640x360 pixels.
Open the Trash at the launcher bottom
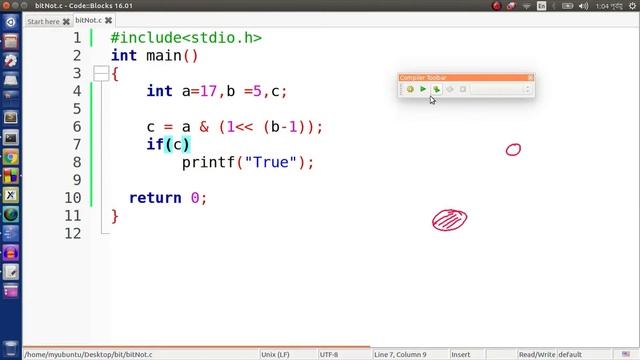coord(11,348)
